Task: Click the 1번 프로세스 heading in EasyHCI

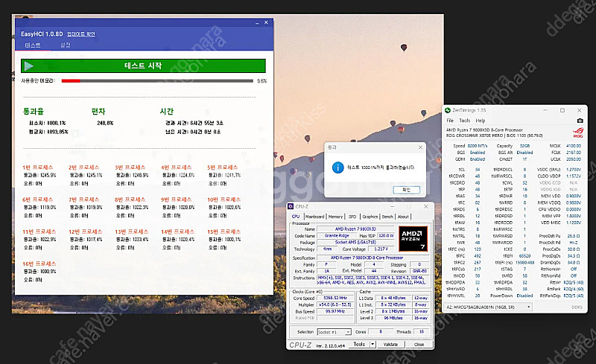Action: (x=38, y=167)
